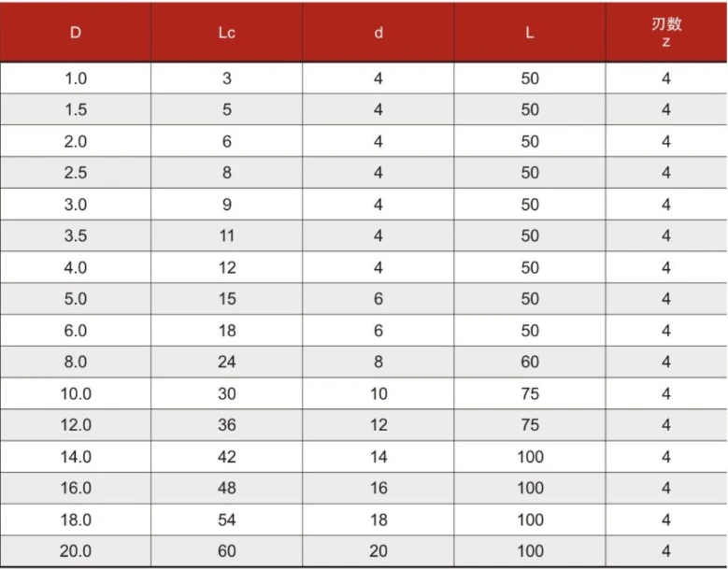Click the Lc value 54 cell
Screen dimensions: 728x569
(x=226, y=519)
